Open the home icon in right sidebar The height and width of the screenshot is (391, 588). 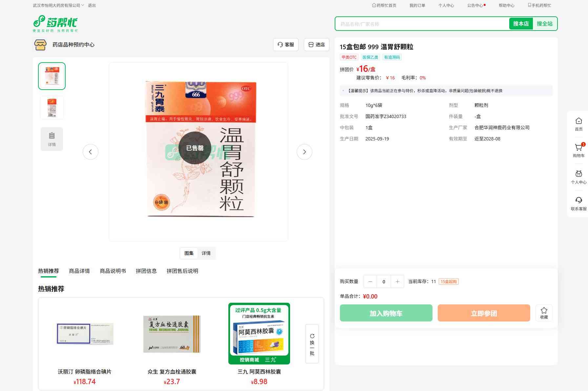pyautogui.click(x=578, y=121)
